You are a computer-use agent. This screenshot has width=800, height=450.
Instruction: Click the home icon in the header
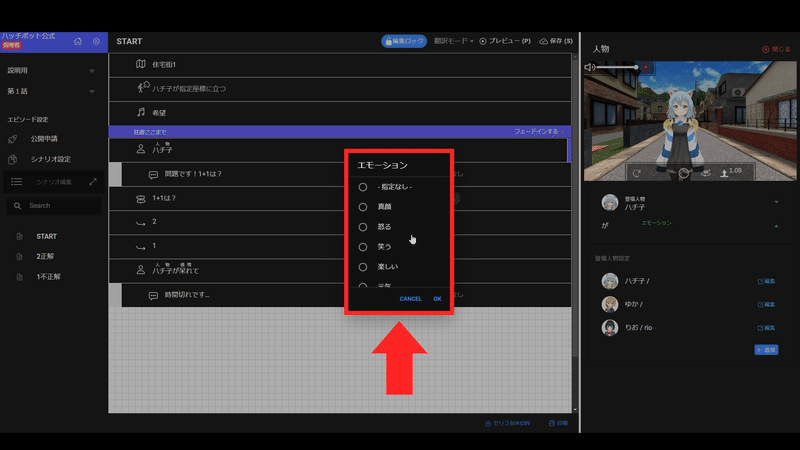point(78,41)
